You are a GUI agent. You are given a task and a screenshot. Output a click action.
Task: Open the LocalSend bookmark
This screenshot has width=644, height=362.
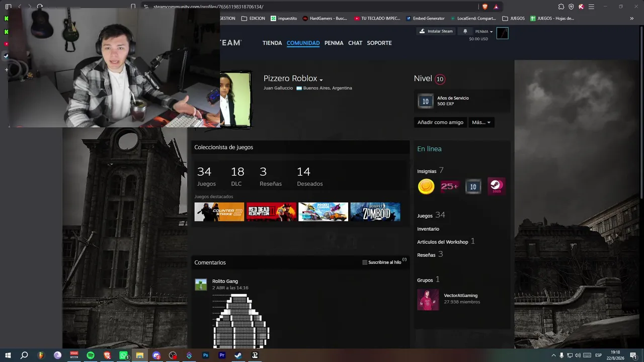[x=473, y=19]
